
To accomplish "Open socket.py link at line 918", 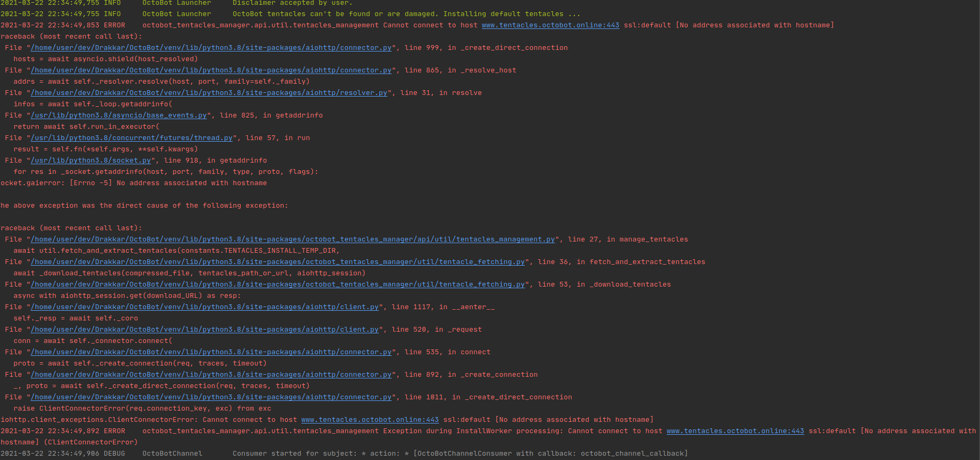I will (91, 160).
